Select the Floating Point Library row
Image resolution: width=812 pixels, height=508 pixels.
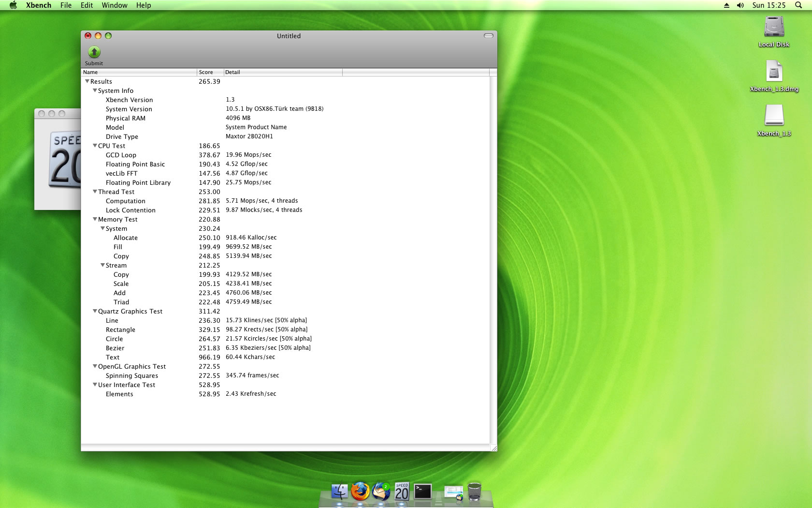point(285,182)
